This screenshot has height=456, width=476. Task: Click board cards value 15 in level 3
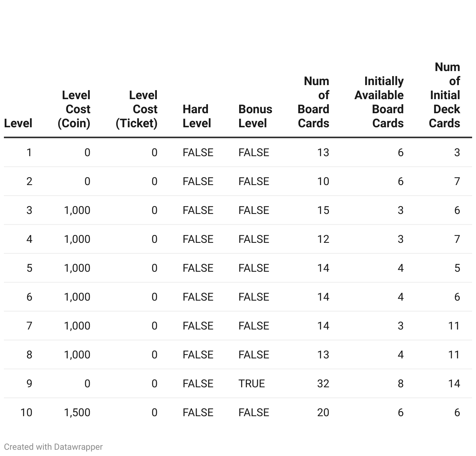[x=323, y=210]
